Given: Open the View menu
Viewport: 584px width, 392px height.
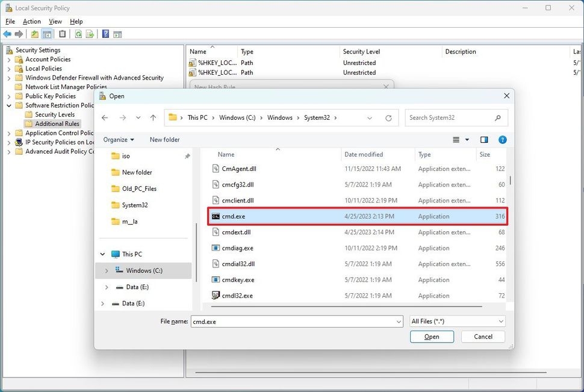Looking at the screenshot, I should [55, 21].
